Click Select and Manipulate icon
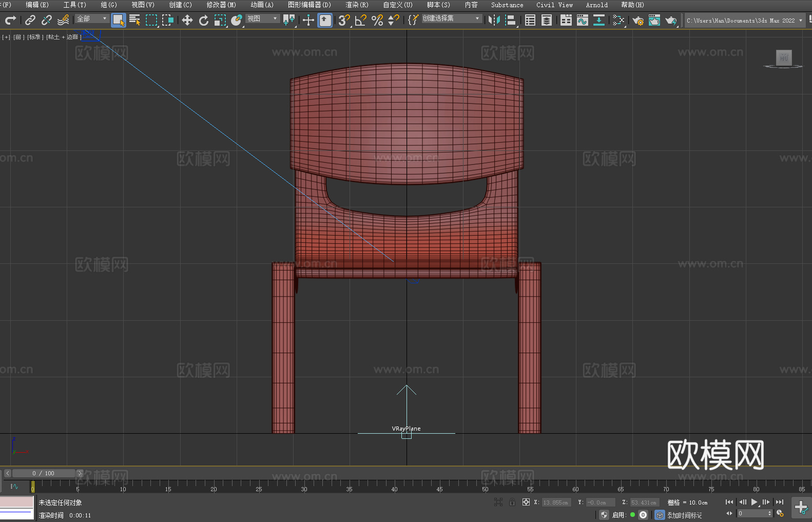The image size is (812, 522). tap(308, 20)
